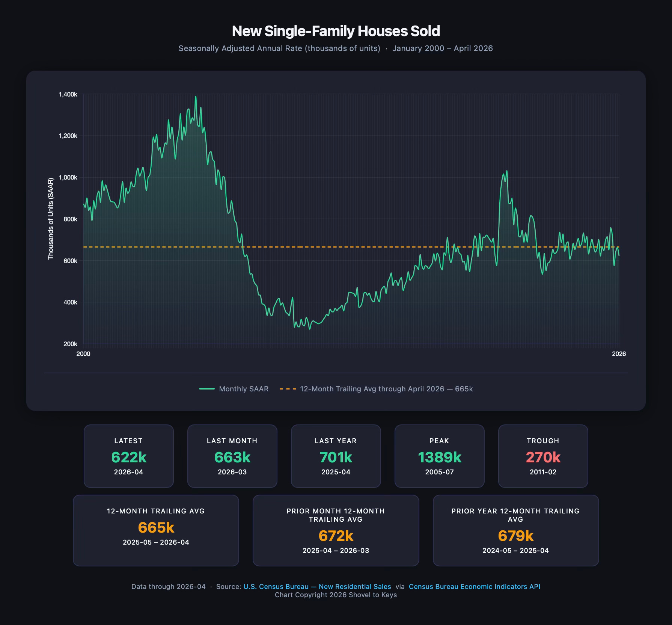The width and height of the screenshot is (672, 625).
Task: Select the Peak 1389k stat card
Action: (440, 456)
